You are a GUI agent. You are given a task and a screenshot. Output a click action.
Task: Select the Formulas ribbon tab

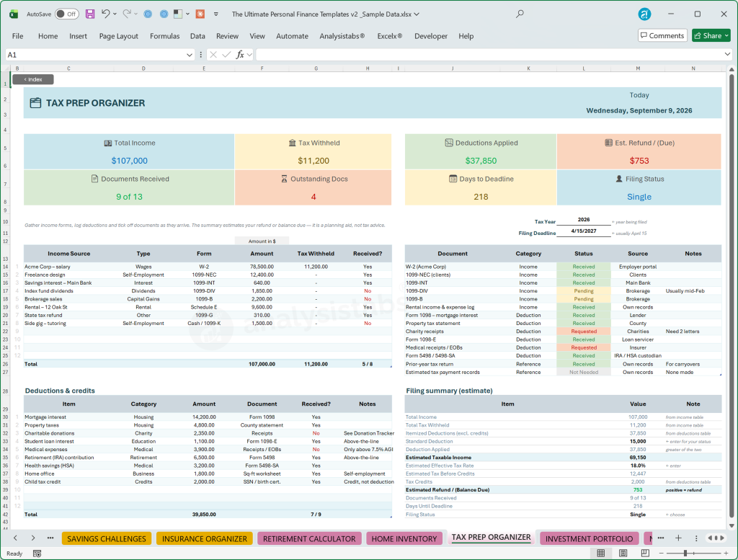[165, 36]
